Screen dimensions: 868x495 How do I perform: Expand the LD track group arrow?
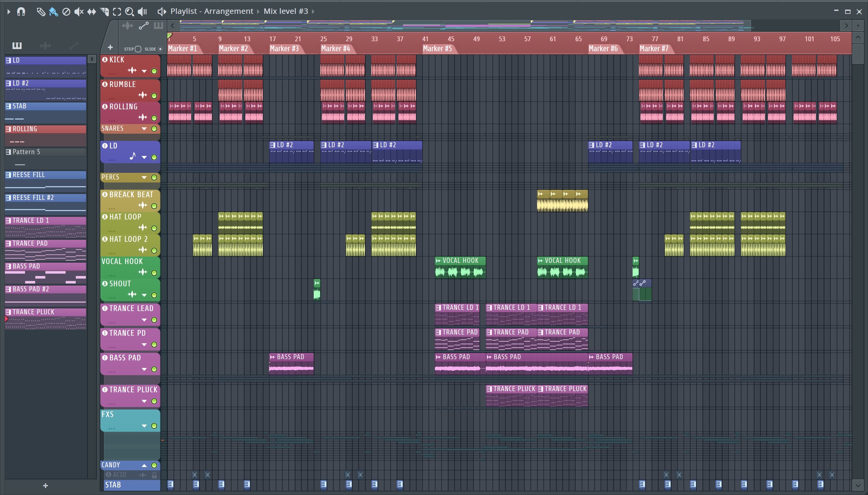(x=144, y=157)
